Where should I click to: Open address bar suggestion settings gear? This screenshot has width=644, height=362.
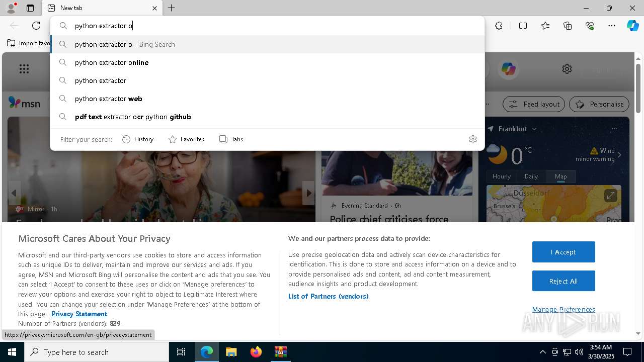pos(472,139)
